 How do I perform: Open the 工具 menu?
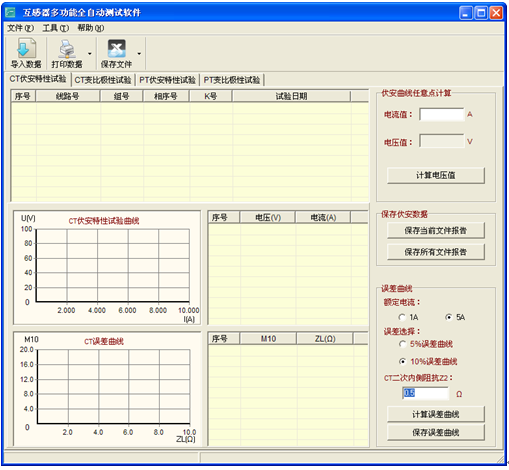56,28
